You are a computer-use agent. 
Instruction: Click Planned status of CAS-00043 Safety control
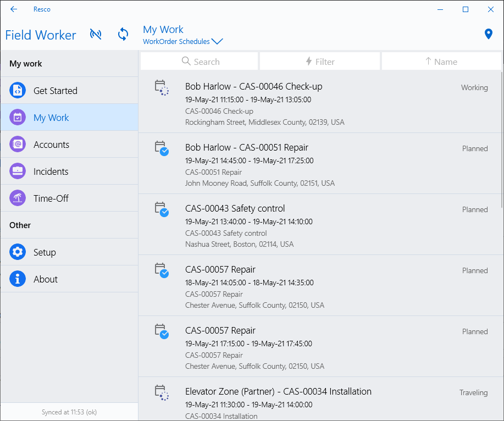tap(475, 209)
